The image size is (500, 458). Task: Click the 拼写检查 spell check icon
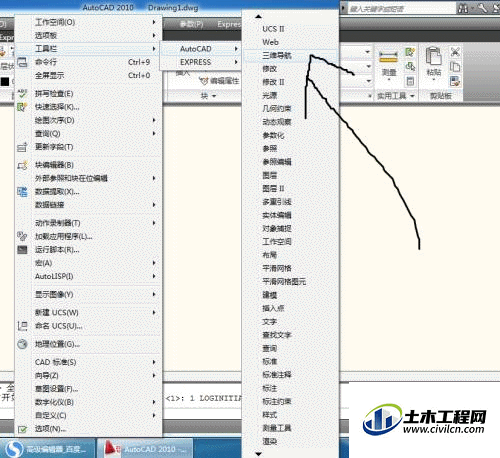point(22,94)
